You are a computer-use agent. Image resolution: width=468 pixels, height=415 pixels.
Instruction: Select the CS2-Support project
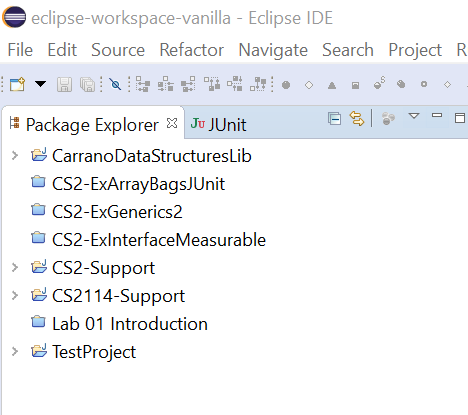103,269
